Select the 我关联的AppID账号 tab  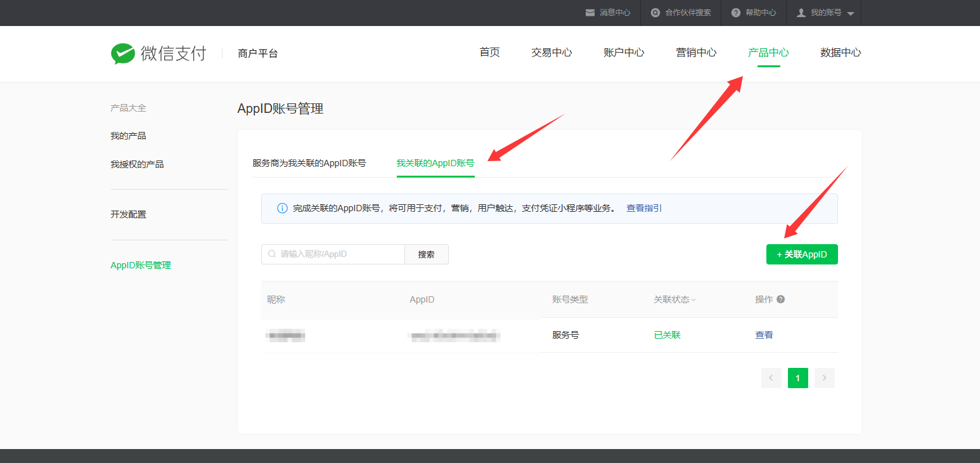[x=435, y=162]
